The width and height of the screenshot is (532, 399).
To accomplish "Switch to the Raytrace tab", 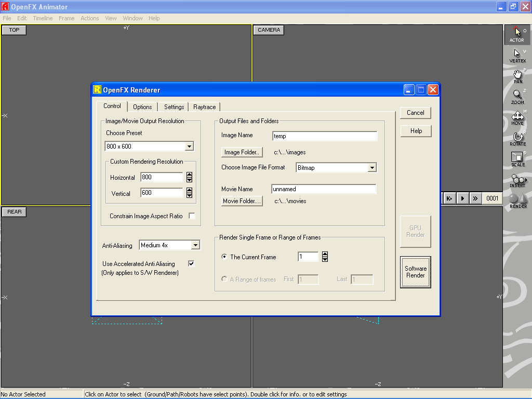I will (x=205, y=107).
